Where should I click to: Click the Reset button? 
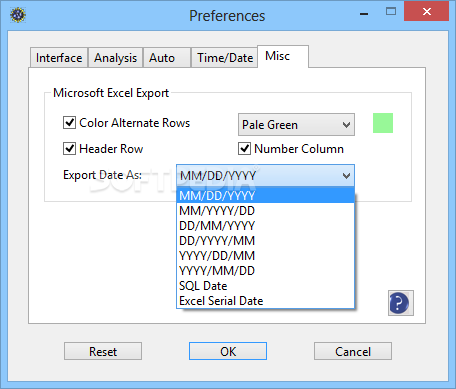click(x=103, y=351)
